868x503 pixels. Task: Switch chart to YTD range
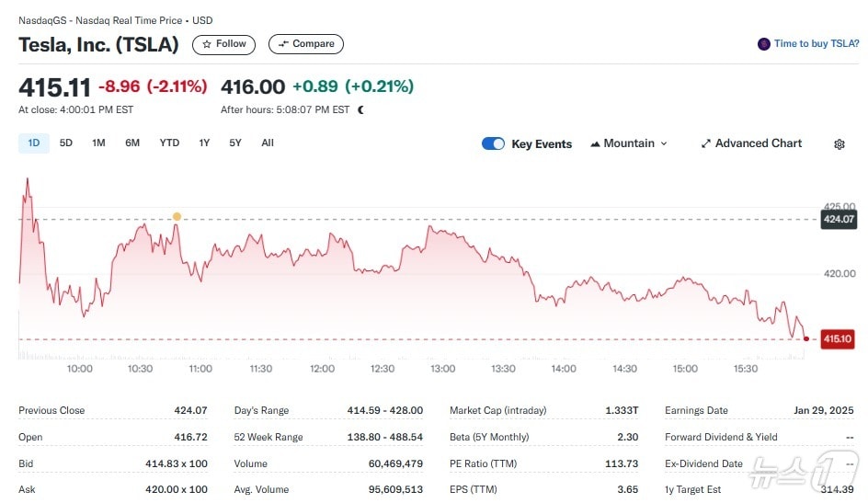tap(169, 143)
